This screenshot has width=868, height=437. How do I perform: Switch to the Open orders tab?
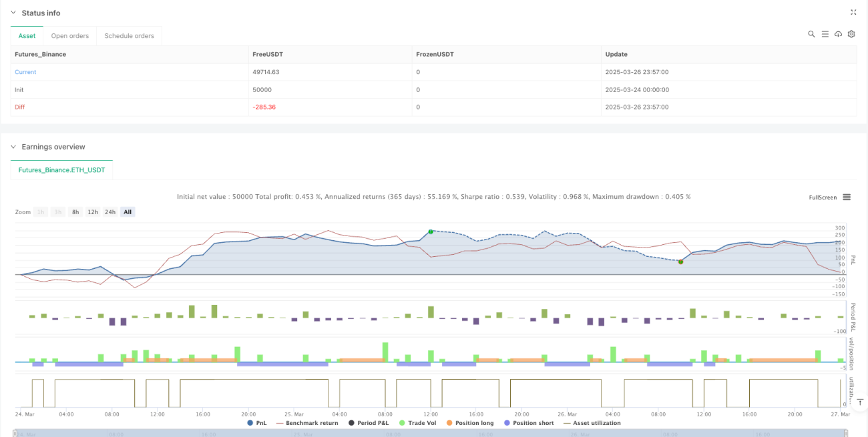[x=70, y=36]
